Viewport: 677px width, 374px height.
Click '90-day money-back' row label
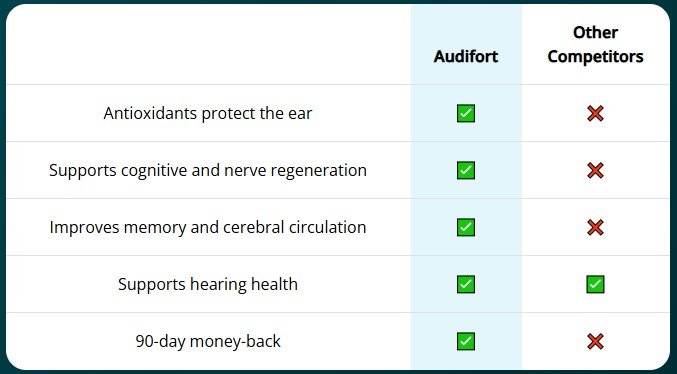tap(208, 341)
